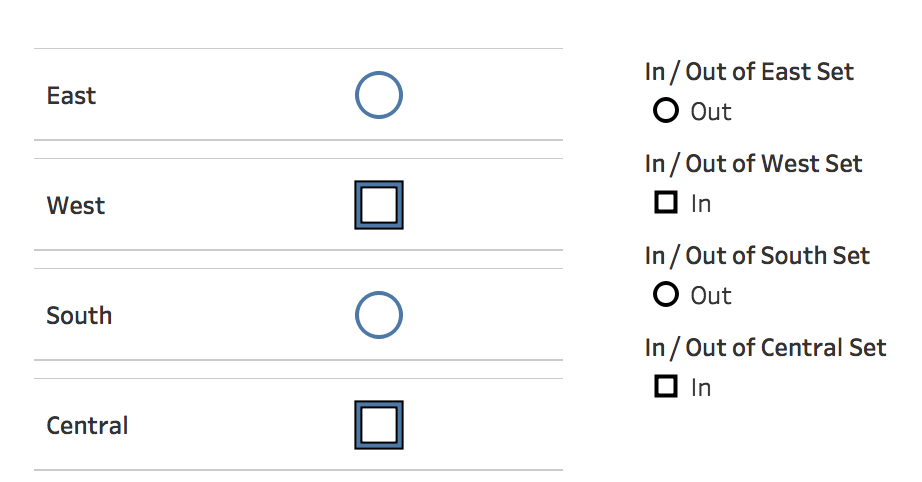The image size is (922, 482).
Task: Click the blue circle in the South row
Action: pyautogui.click(x=379, y=315)
